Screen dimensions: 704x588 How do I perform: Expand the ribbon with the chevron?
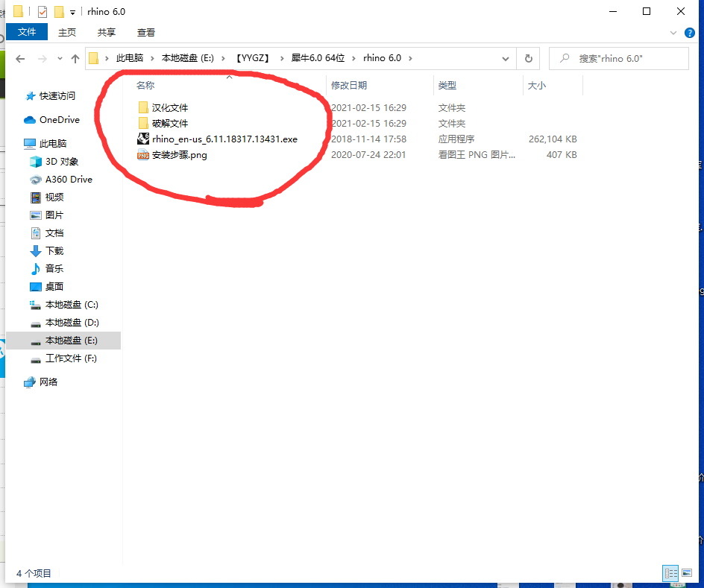point(673,33)
